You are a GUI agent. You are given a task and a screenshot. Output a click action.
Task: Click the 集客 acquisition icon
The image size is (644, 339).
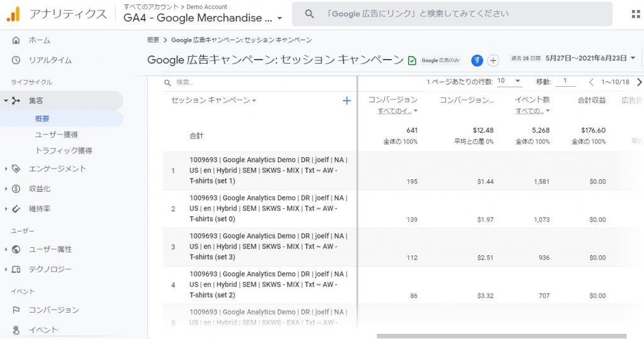[16, 101]
